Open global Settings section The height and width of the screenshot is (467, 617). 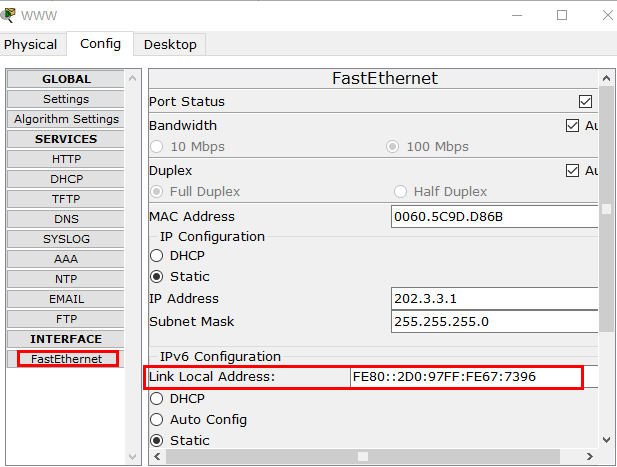pos(66,99)
